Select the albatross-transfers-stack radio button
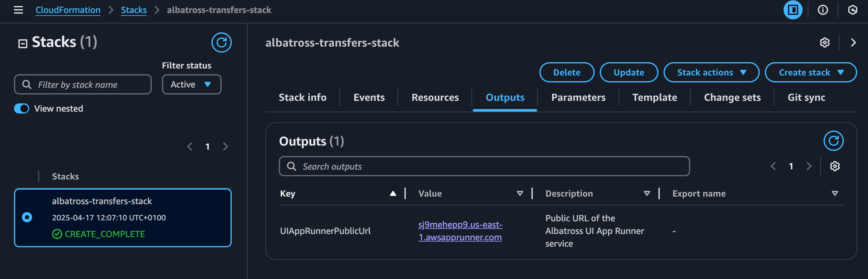 (x=27, y=217)
